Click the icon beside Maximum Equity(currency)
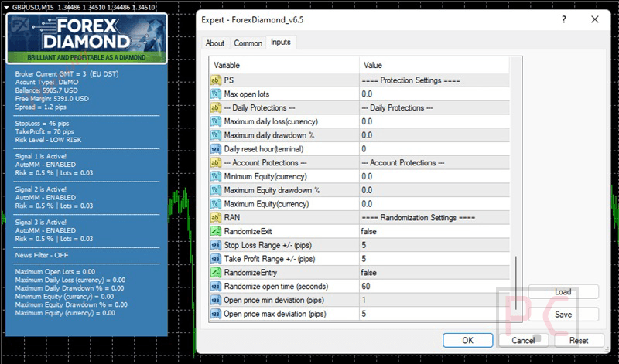The width and height of the screenshot is (619, 364). (216, 204)
